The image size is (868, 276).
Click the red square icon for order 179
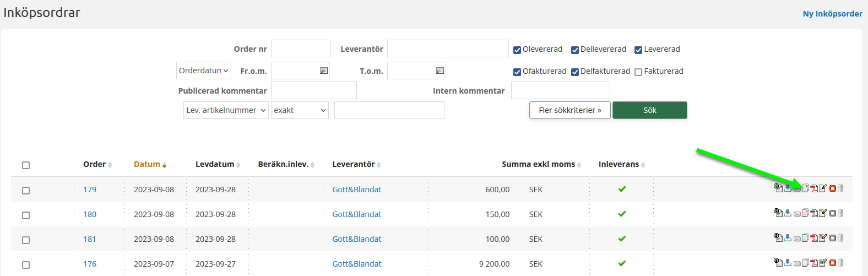[833, 188]
